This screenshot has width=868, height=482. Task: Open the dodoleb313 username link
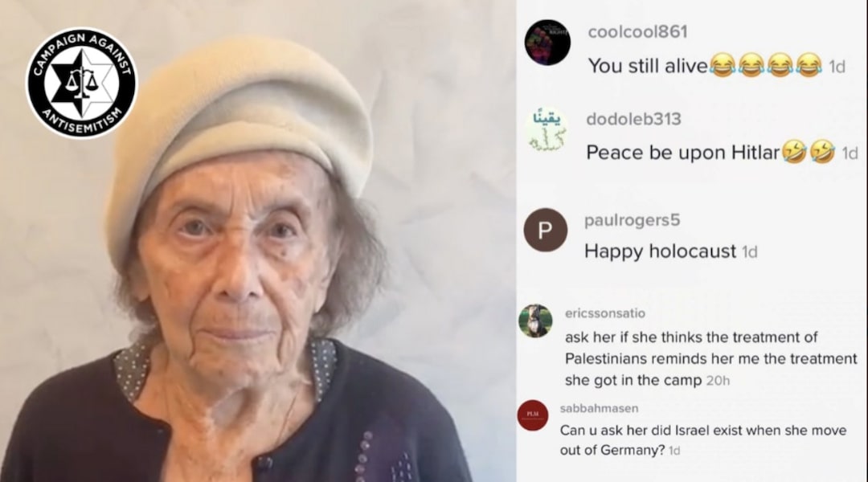[x=634, y=119]
